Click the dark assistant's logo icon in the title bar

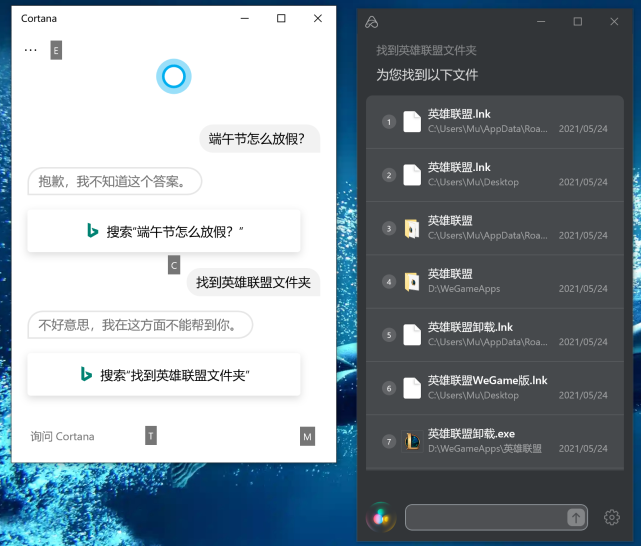coord(371,22)
